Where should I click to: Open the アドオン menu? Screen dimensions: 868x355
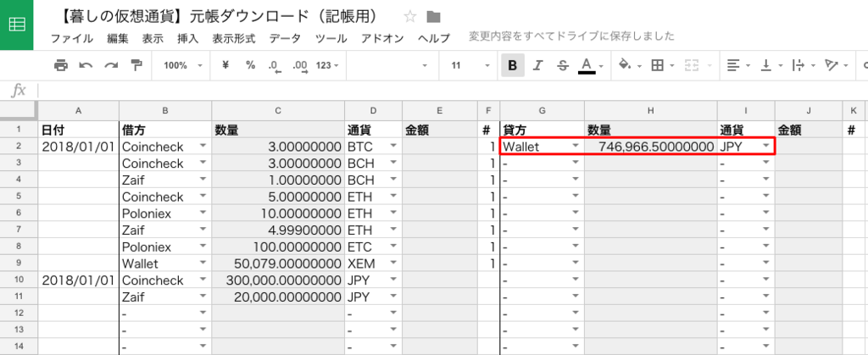(x=382, y=38)
